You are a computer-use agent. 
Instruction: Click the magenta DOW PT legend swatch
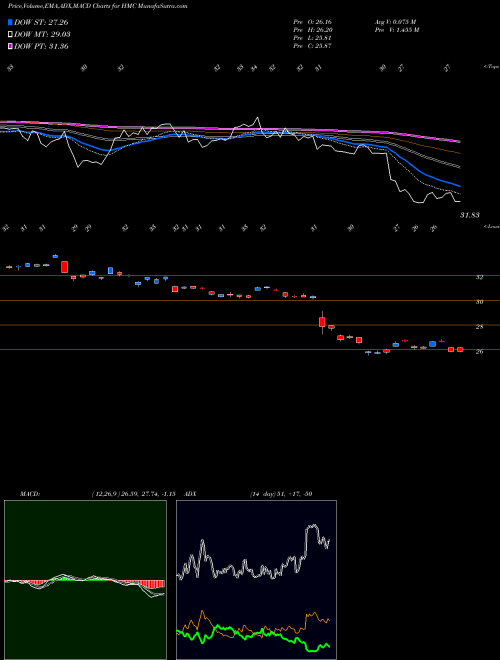11,46
